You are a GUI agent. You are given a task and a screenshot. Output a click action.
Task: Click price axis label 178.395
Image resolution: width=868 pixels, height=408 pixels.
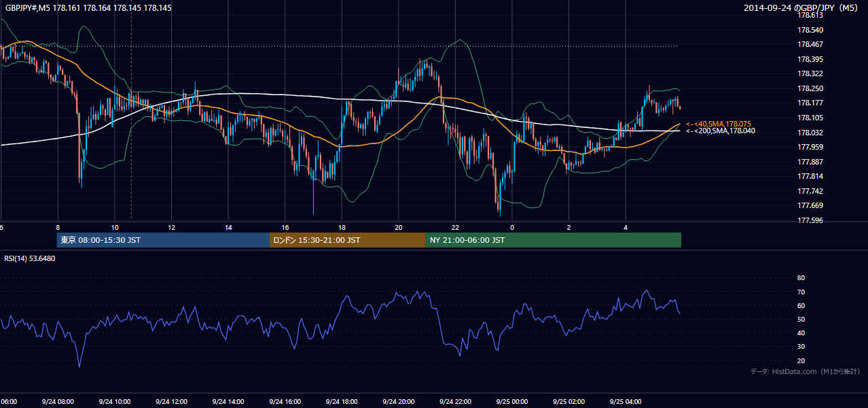point(810,59)
